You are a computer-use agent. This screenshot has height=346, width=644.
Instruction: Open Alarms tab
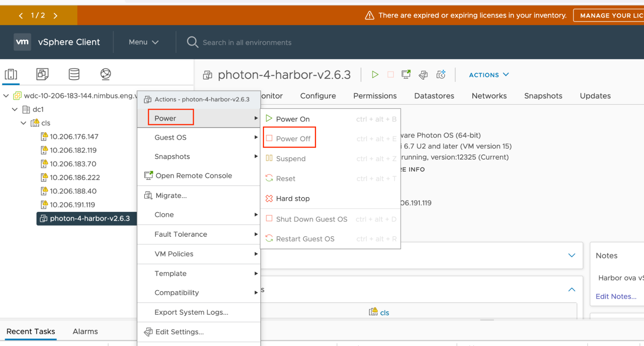click(85, 331)
